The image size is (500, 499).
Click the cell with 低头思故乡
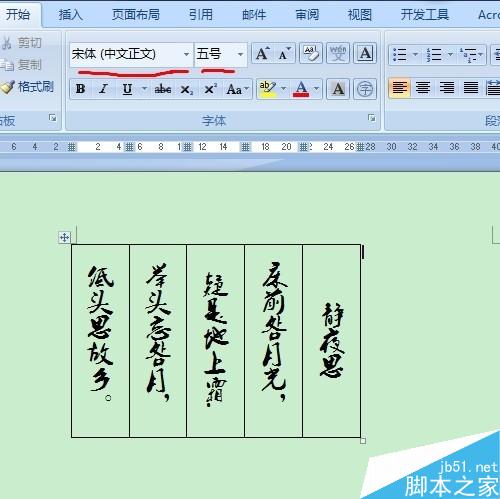(101, 341)
